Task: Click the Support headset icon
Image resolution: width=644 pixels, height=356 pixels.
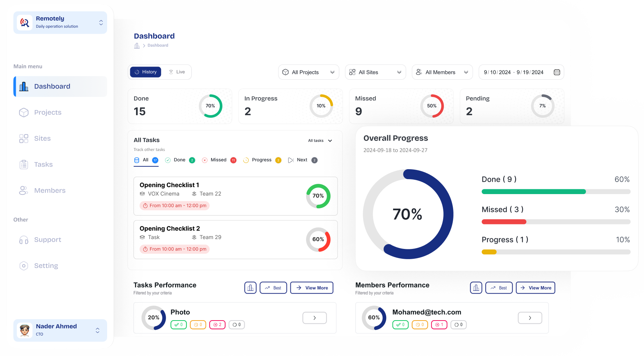Action: (x=24, y=240)
